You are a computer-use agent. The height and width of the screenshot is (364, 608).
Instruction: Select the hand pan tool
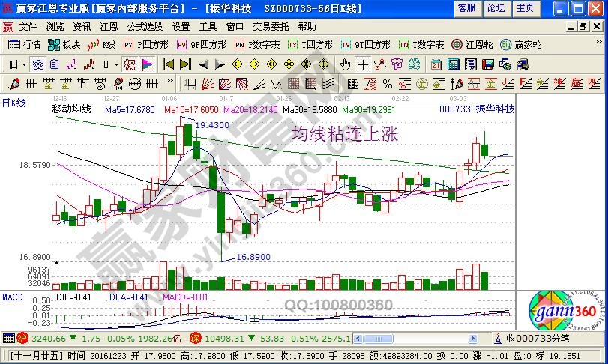click(x=345, y=64)
